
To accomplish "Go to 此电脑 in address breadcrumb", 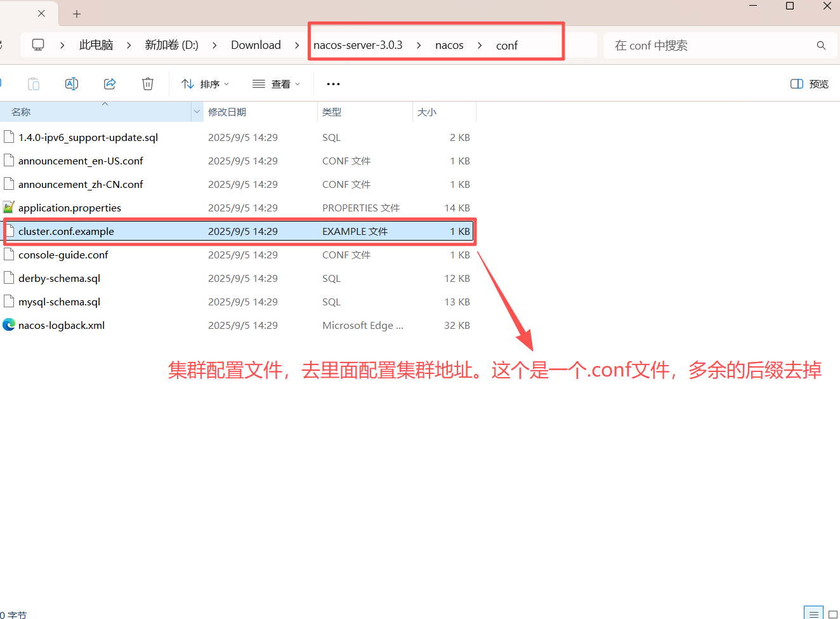I will (x=96, y=45).
